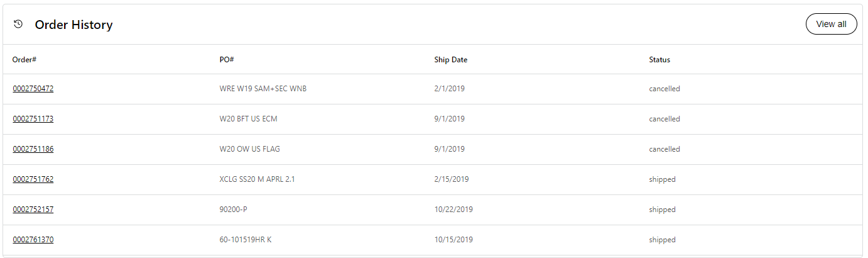This screenshot has height=258, width=868.
Task: Open order 0002750472
Action: (x=33, y=89)
